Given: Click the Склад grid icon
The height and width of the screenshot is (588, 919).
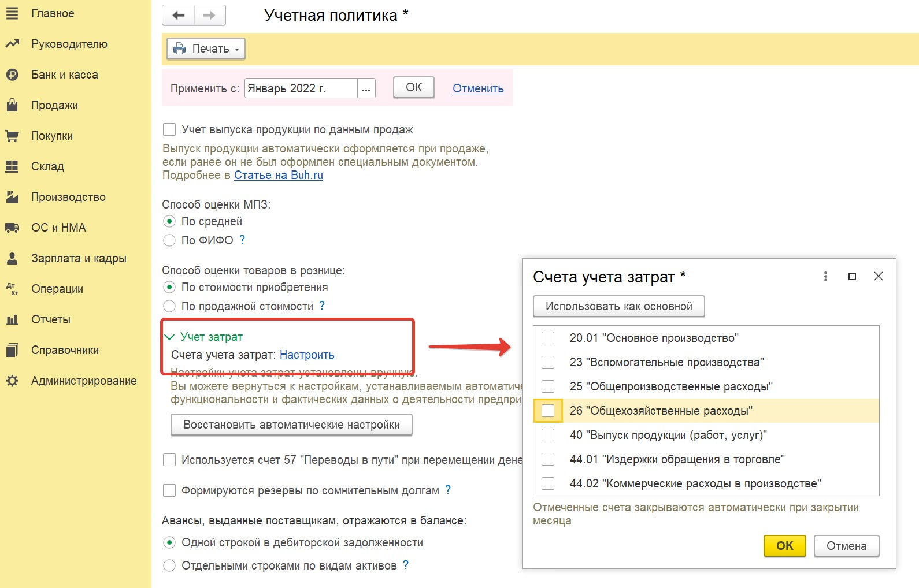Looking at the screenshot, I should (x=12, y=166).
